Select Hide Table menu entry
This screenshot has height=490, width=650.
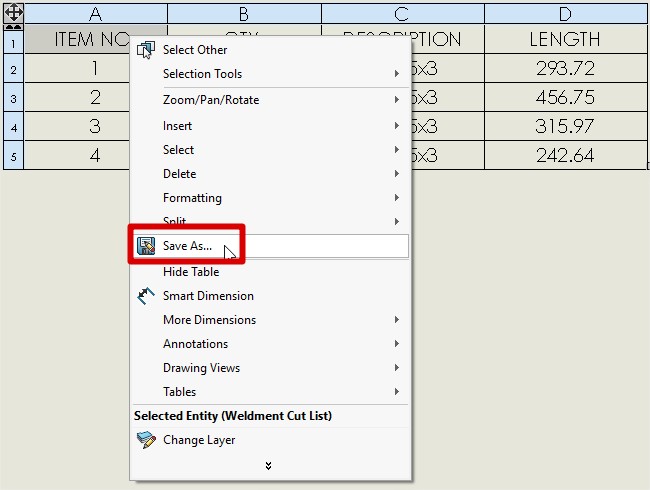click(x=191, y=272)
